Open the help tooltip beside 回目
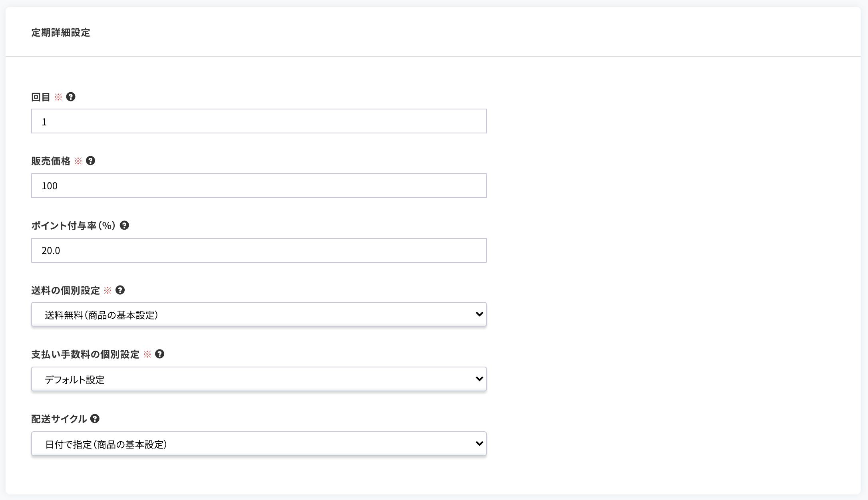Image resolution: width=868 pixels, height=500 pixels. [71, 97]
